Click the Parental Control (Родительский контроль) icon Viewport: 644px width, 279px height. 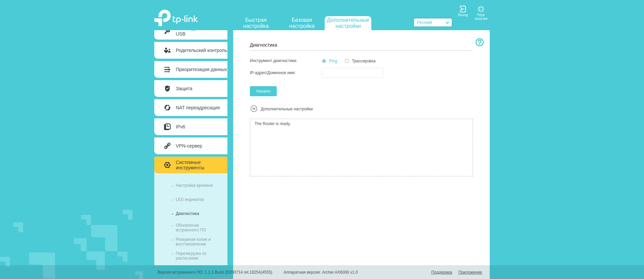click(x=167, y=50)
